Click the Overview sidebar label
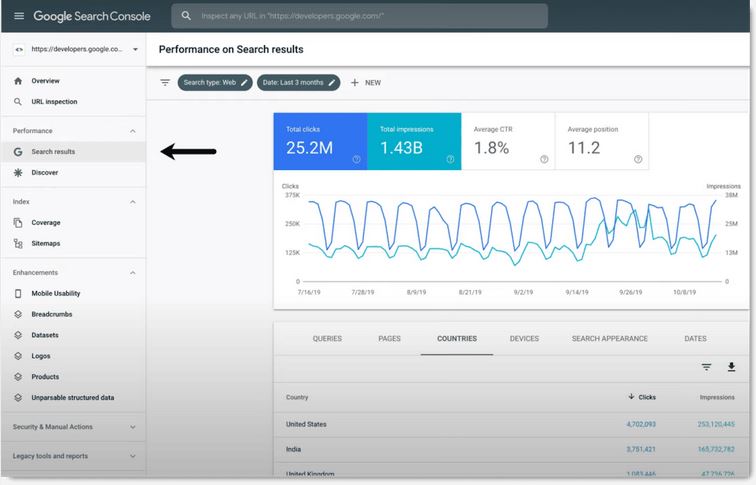Screen dimensions: 756x485 [x=45, y=81]
